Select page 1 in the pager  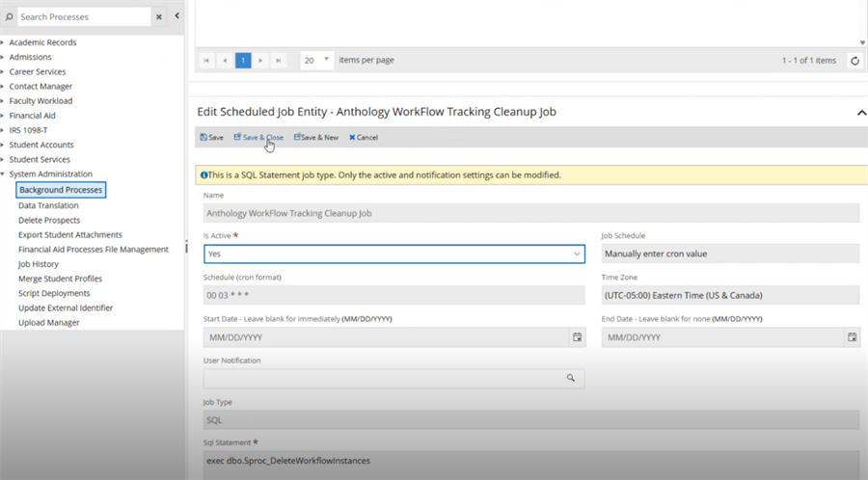pos(243,61)
